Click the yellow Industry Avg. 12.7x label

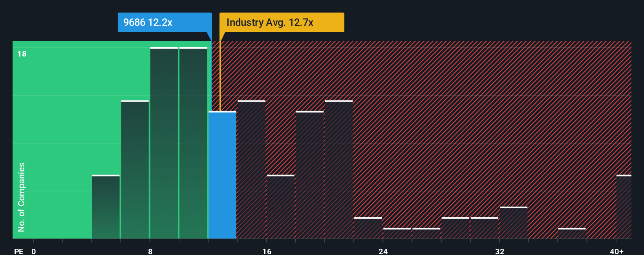pos(282,22)
